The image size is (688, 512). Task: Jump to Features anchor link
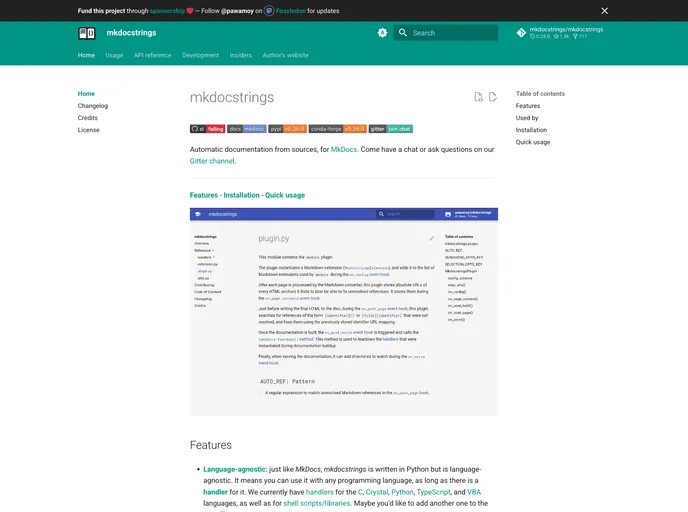(204, 195)
